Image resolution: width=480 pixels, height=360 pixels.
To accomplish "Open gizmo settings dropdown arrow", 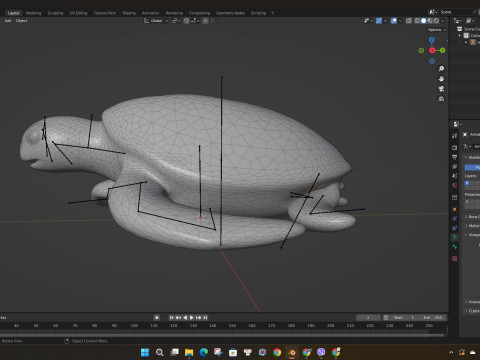I will click(x=385, y=21).
